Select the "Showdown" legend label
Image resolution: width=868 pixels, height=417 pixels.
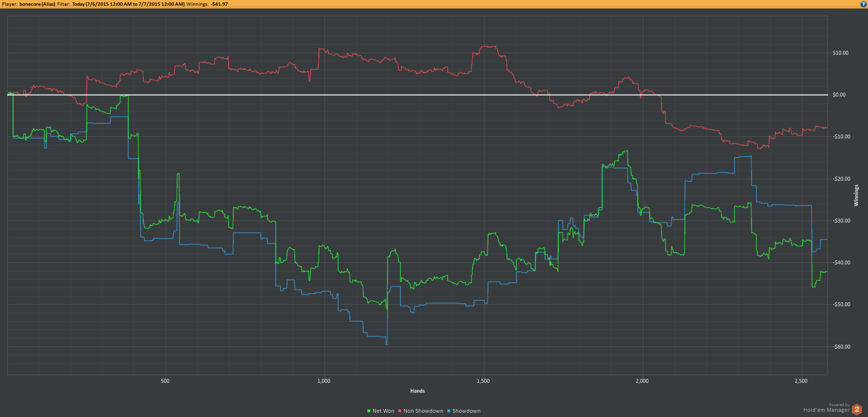pos(466,411)
